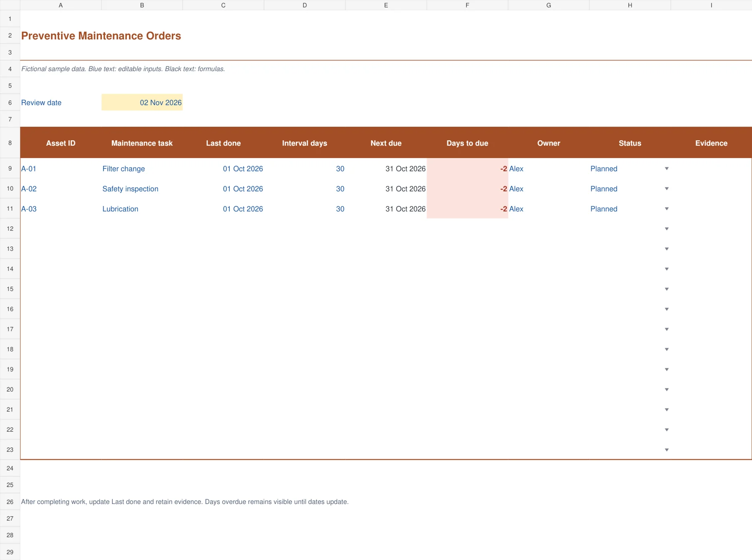The height and width of the screenshot is (560, 752).
Task: Open Status dropdown for asset A-03
Action: click(x=667, y=209)
